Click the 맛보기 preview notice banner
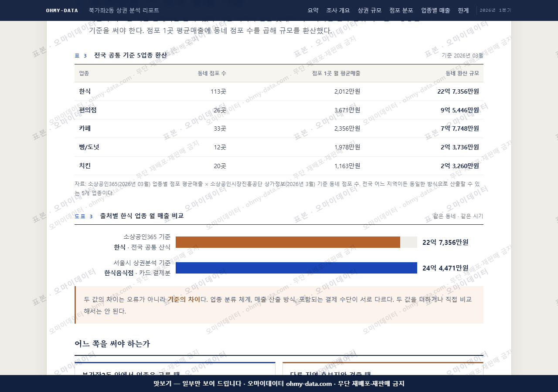 click(x=279, y=383)
